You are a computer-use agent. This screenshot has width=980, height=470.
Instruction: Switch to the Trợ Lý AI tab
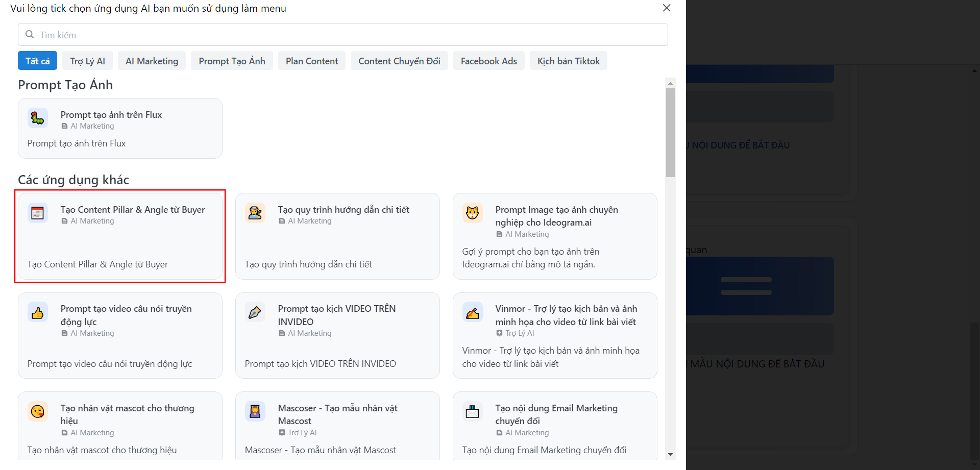tap(87, 61)
